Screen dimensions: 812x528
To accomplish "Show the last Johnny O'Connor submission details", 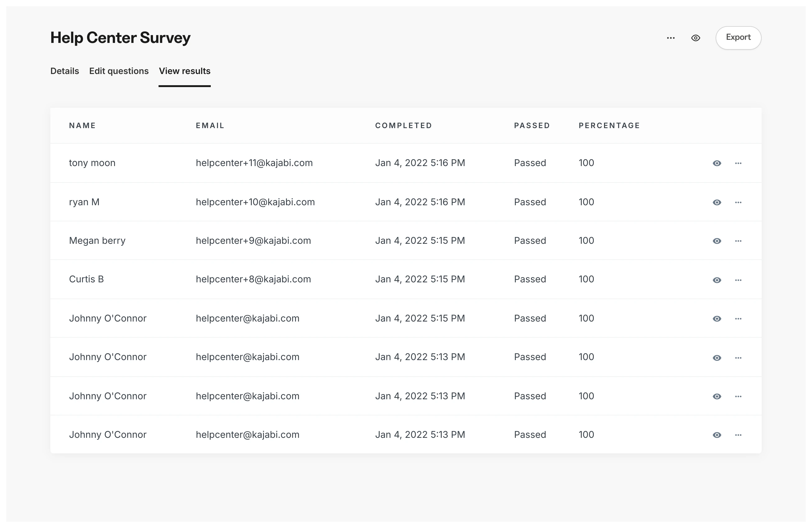I will click(x=717, y=434).
